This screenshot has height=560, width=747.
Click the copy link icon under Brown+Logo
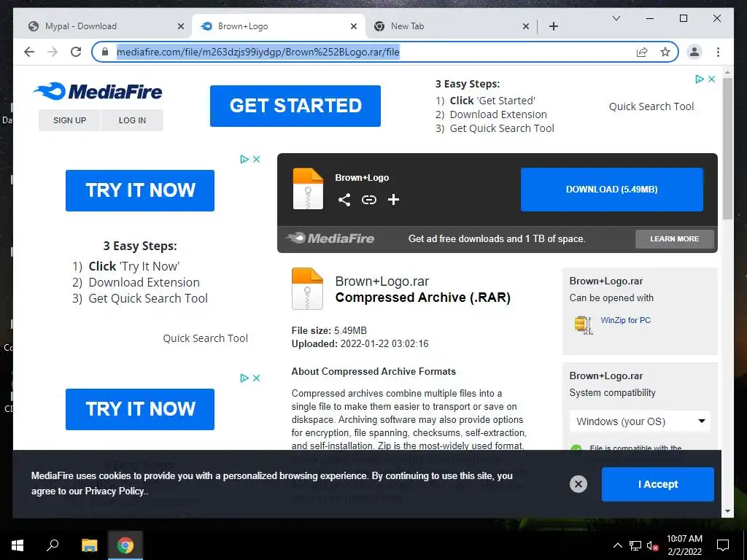tap(368, 200)
